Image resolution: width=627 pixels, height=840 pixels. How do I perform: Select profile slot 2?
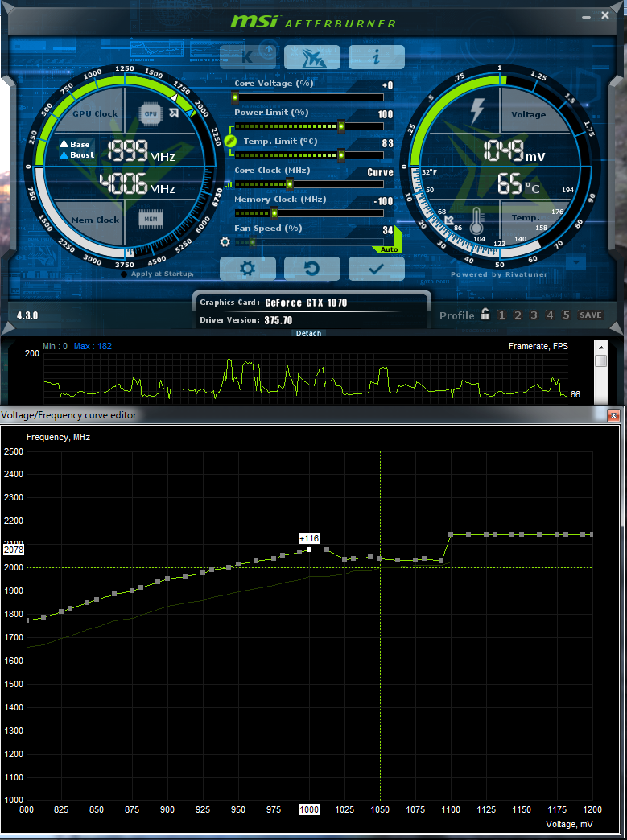click(x=518, y=315)
